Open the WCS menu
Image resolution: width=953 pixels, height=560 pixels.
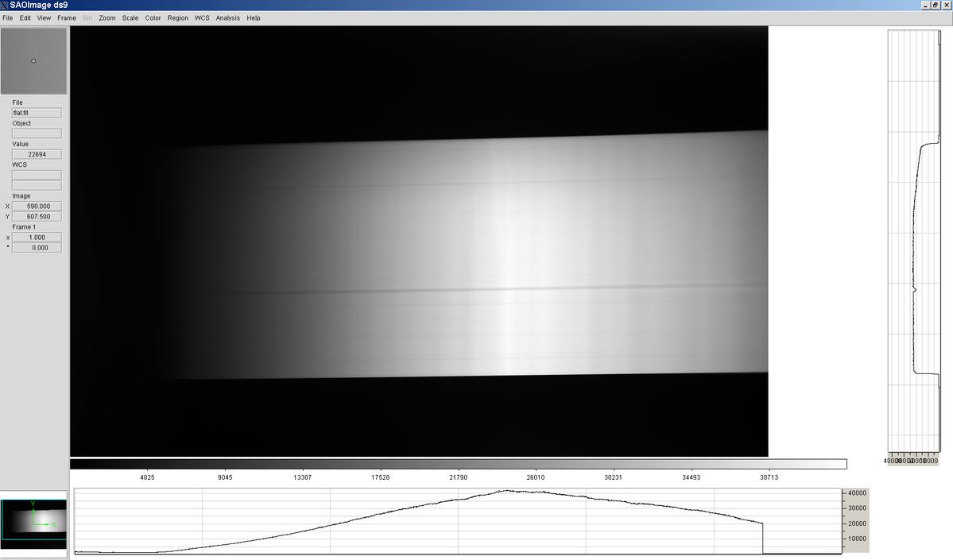tap(202, 17)
